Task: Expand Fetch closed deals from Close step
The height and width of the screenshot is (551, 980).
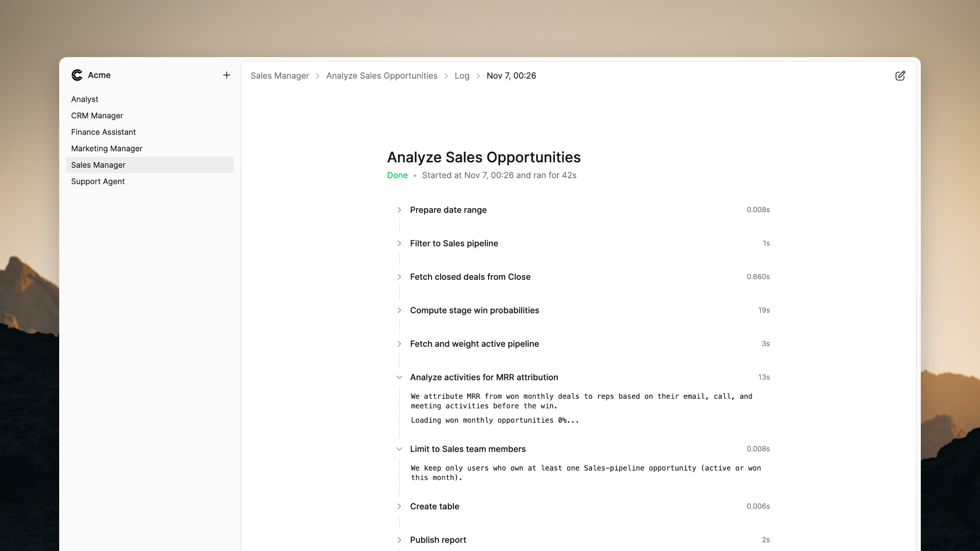Action: [x=399, y=277]
